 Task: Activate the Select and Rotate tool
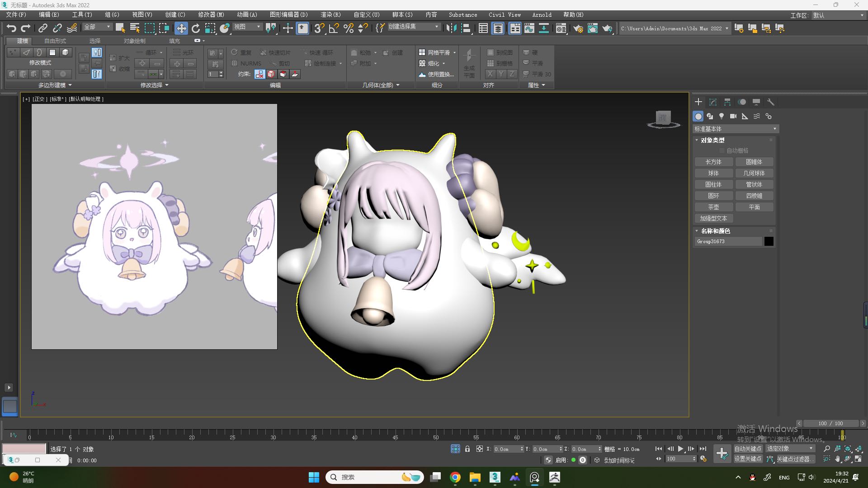(196, 28)
